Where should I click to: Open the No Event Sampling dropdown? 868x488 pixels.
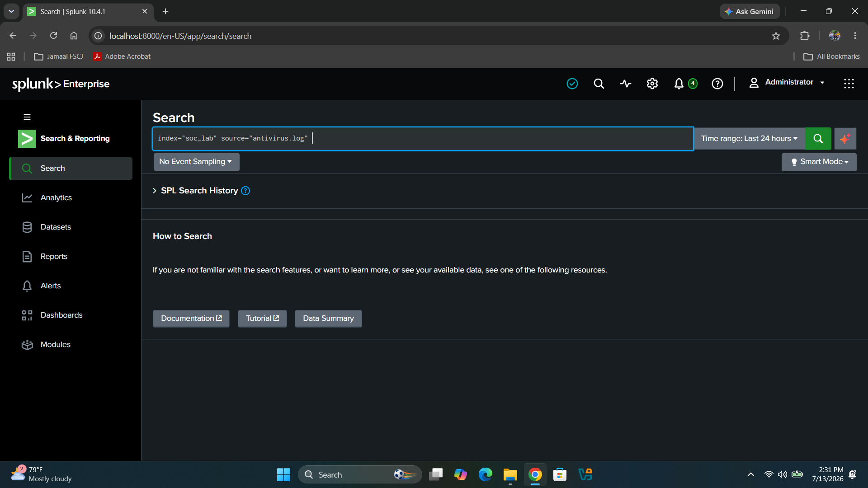[196, 162]
